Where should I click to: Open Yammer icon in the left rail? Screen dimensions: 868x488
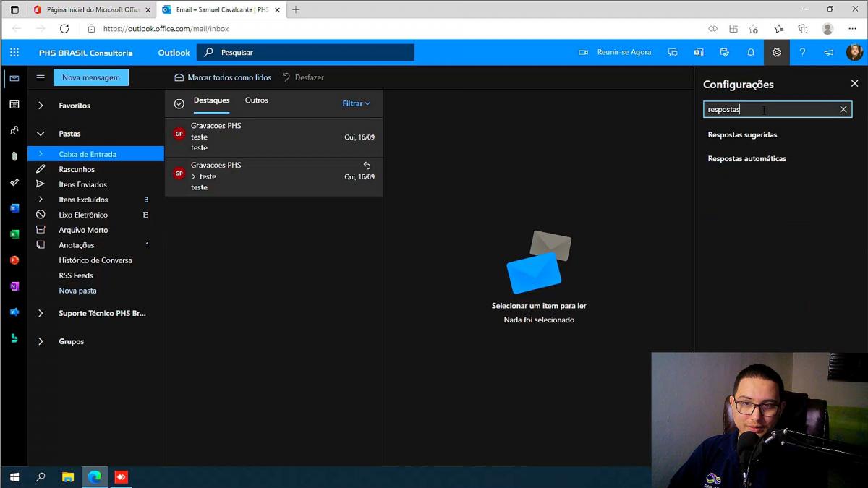14,312
